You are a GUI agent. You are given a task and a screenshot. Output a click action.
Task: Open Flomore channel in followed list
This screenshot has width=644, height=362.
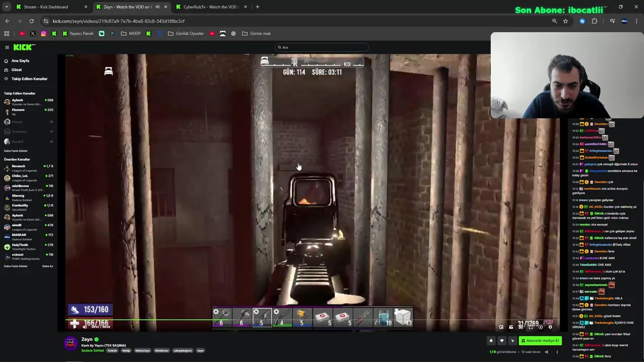tap(29, 112)
